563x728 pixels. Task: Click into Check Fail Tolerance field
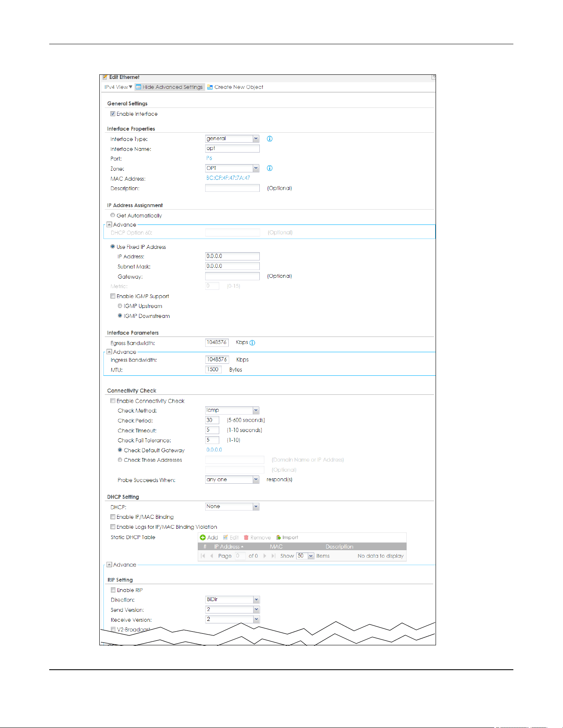[212, 440]
